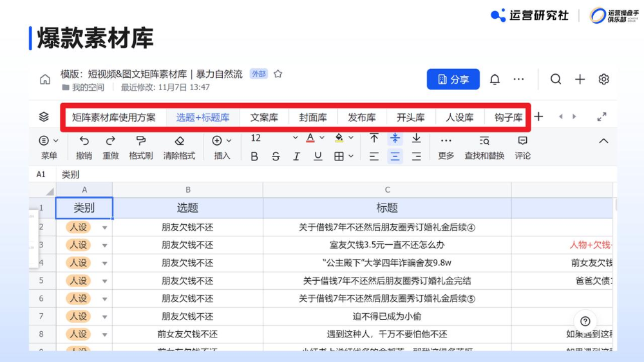Star this document as favorite
Viewport: 644px width, 362px height.
pyautogui.click(x=278, y=74)
